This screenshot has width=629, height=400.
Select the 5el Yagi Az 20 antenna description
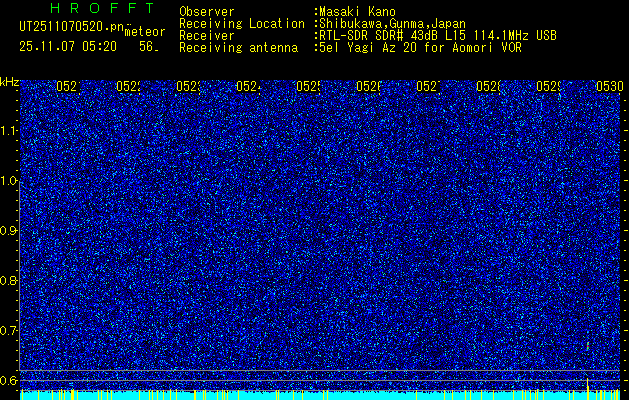pyautogui.click(x=420, y=48)
